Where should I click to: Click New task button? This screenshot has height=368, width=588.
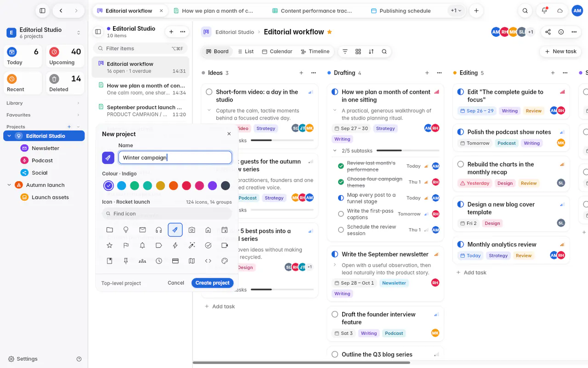(560, 52)
